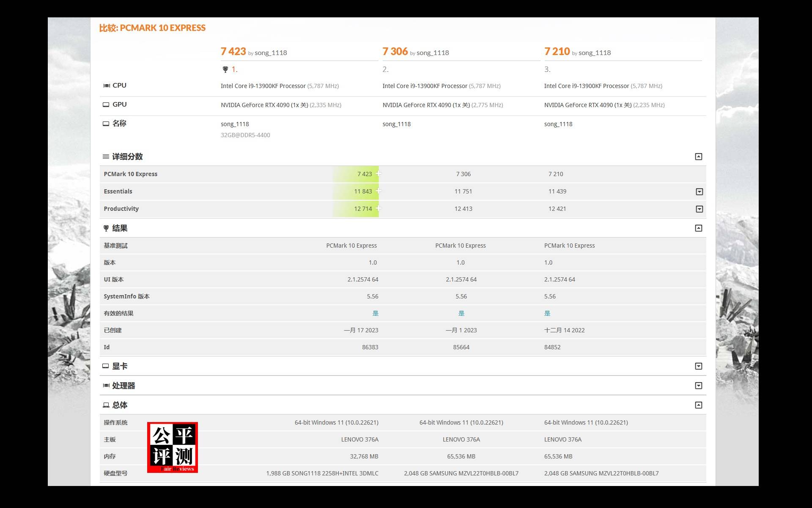Expand the 显卡 section
The image size is (812, 508).
[x=698, y=366]
